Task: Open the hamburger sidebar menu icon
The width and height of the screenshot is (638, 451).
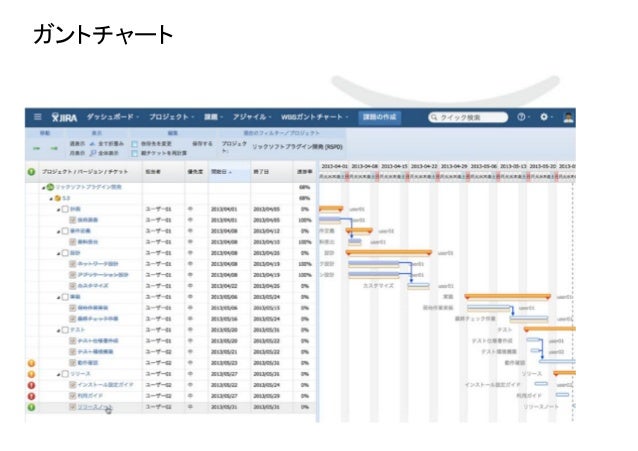Action: point(37,117)
